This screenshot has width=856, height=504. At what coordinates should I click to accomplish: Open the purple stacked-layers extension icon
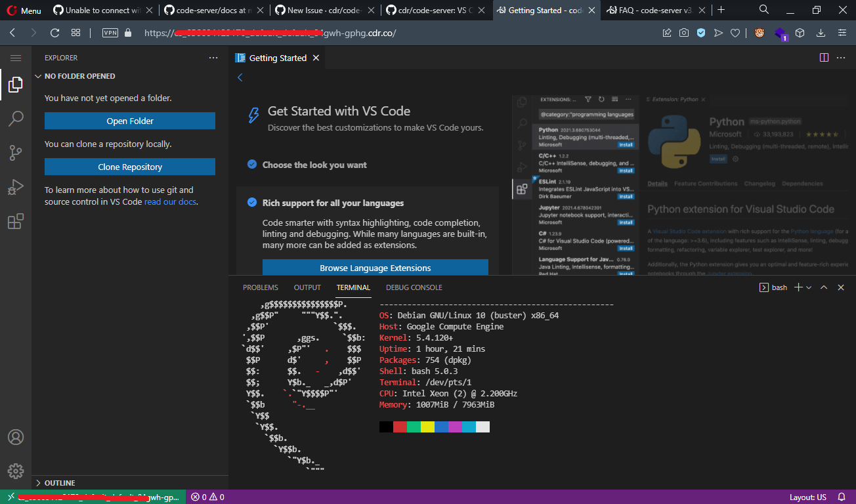tap(780, 33)
